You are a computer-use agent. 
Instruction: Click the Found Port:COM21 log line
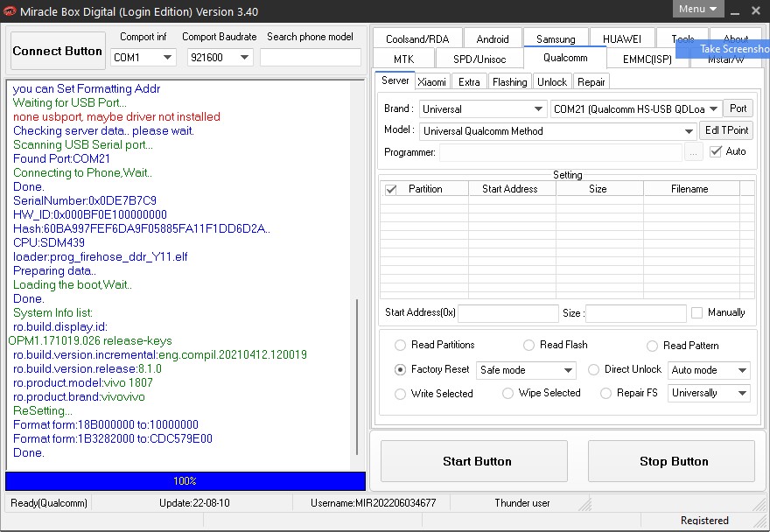[61, 158]
